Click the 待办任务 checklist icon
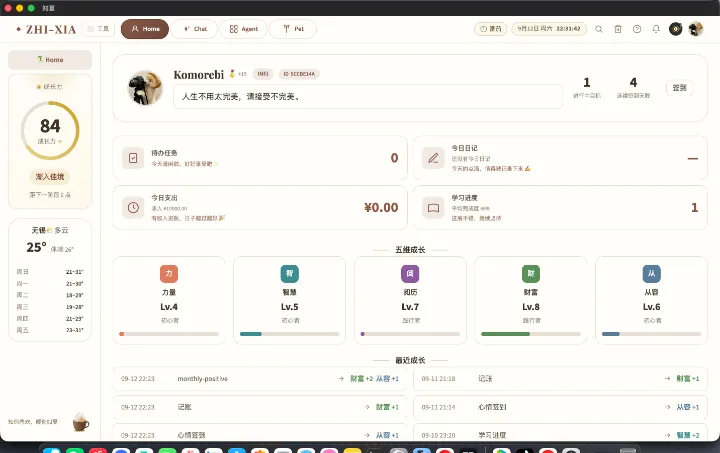Image resolution: width=720 pixels, height=453 pixels. coord(133,158)
